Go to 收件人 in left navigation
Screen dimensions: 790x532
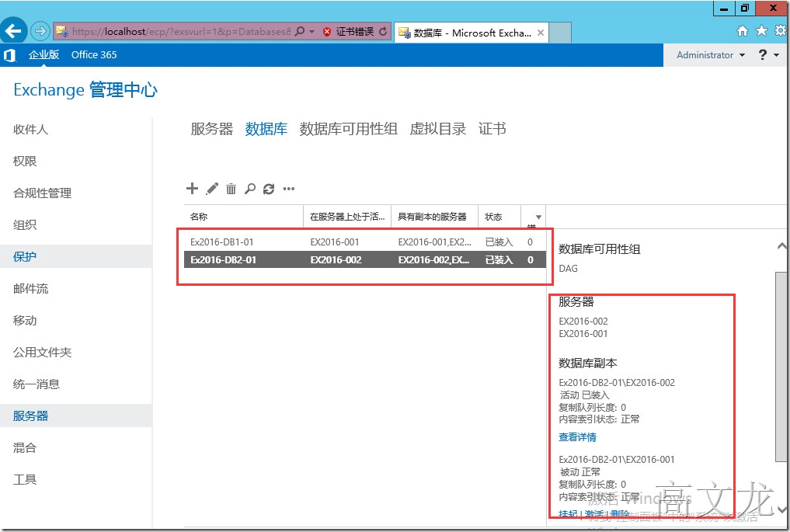(x=30, y=130)
